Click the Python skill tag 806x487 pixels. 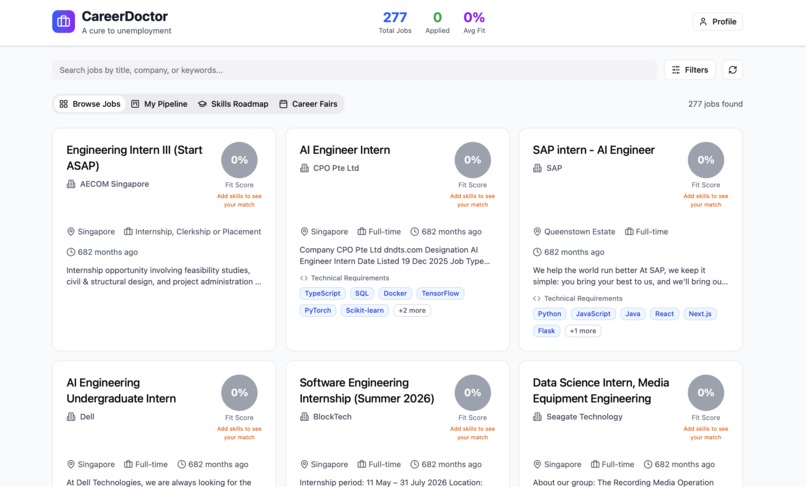(549, 314)
